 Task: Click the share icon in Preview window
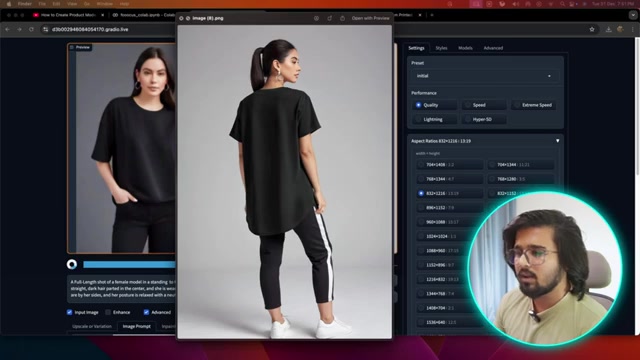[x=342, y=18]
